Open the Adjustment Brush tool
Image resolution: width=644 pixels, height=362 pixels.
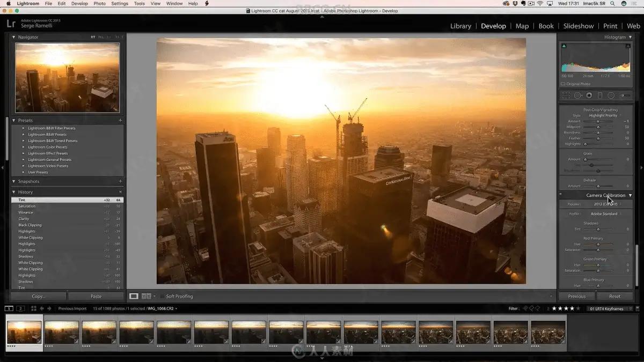click(x=625, y=95)
